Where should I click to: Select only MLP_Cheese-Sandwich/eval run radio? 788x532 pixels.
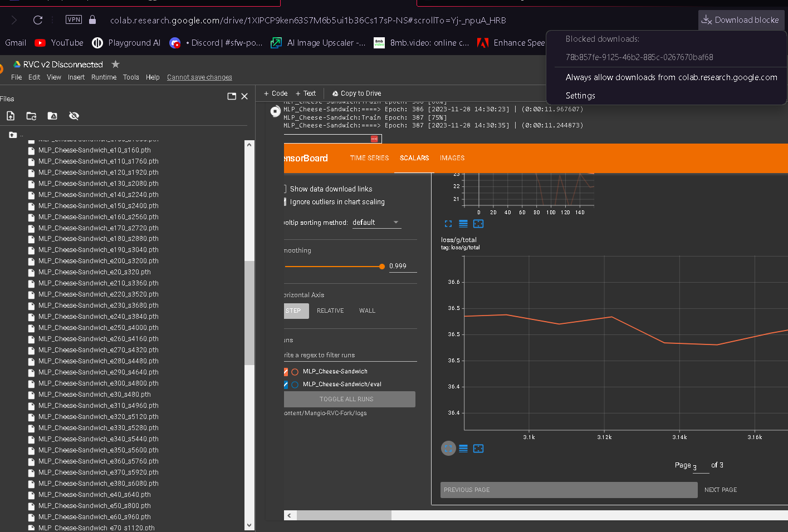click(295, 385)
